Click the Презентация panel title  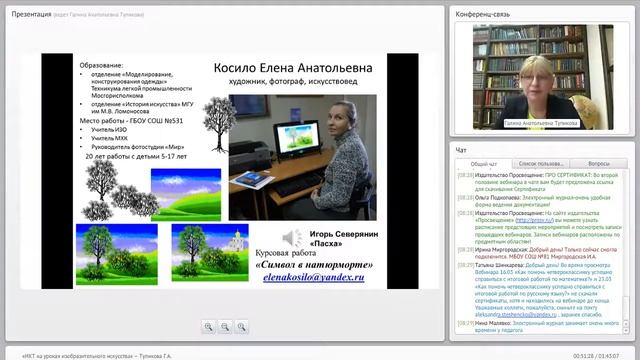click(31, 14)
